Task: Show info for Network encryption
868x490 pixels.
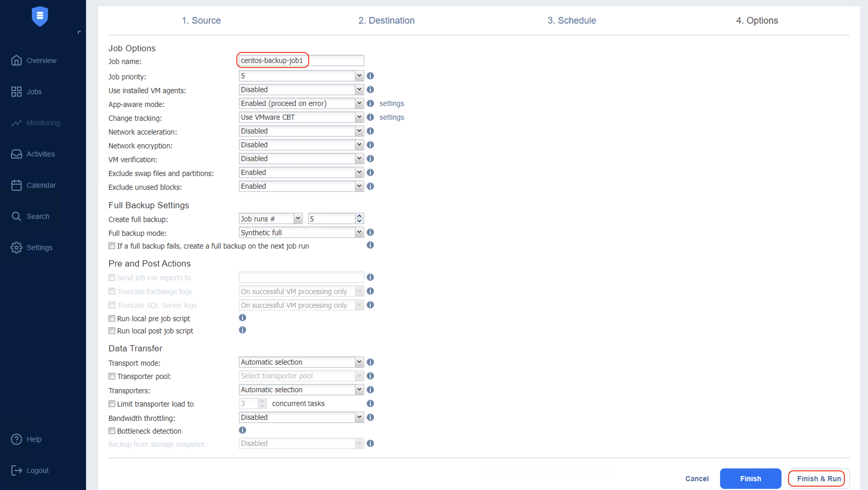Action: point(370,145)
